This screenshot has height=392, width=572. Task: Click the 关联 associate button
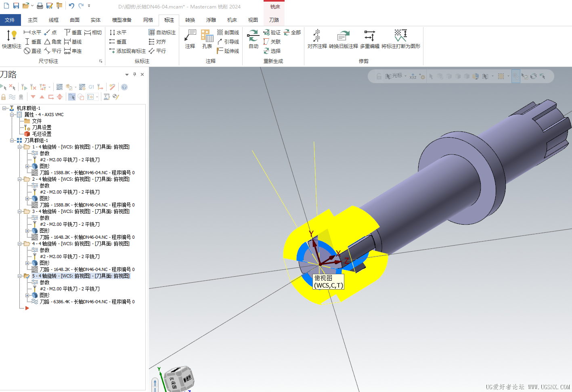pyautogui.click(x=272, y=42)
